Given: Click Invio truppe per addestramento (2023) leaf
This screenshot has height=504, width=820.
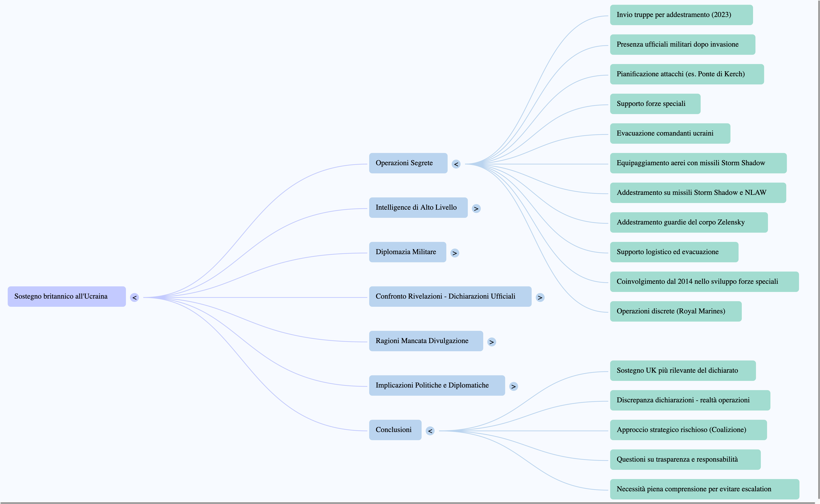Looking at the screenshot, I should [681, 15].
